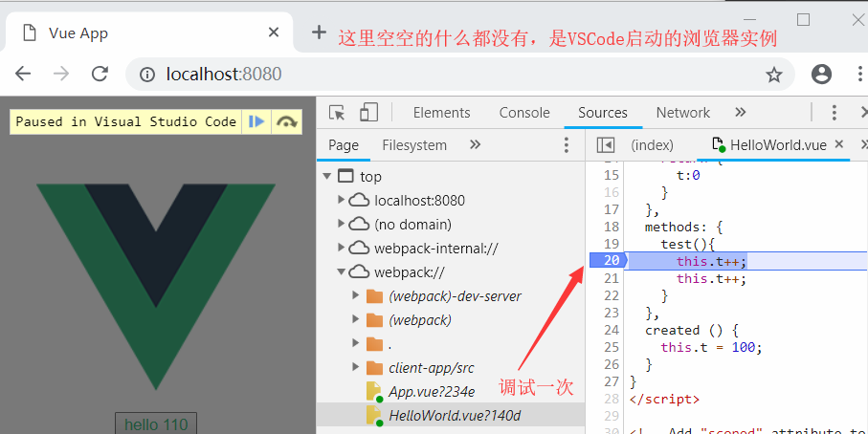
Task: Go forward with browser forward arrow
Action: (x=61, y=74)
